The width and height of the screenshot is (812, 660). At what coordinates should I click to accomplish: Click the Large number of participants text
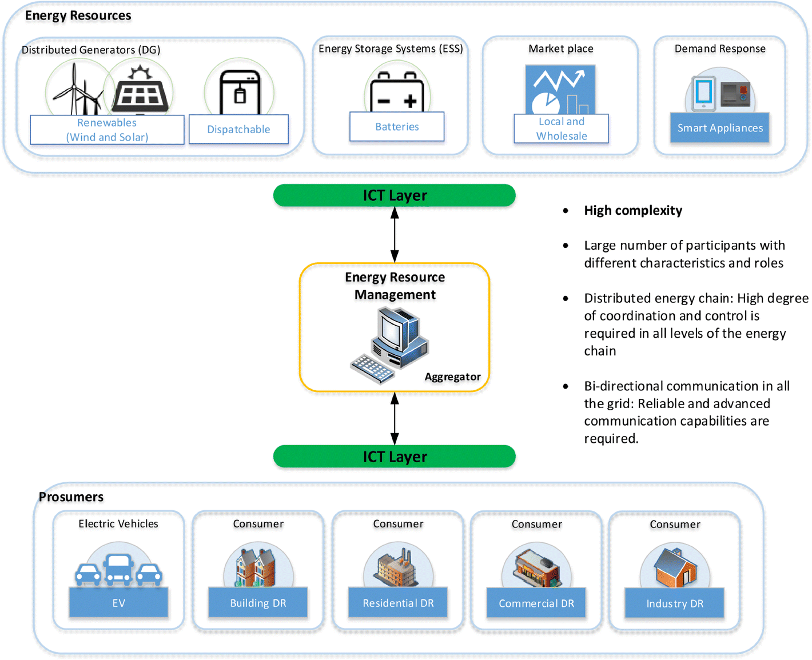[x=684, y=254]
